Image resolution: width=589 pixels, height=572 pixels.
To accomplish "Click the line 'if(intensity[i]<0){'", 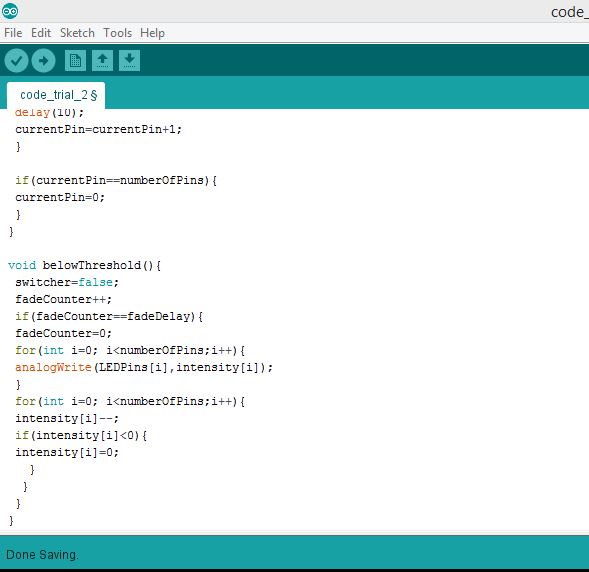I will coord(81,436).
